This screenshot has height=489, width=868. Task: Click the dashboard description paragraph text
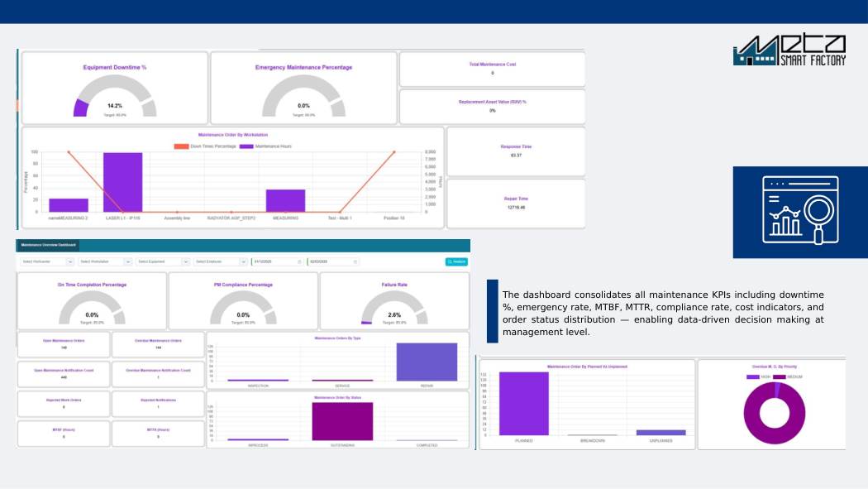(663, 314)
